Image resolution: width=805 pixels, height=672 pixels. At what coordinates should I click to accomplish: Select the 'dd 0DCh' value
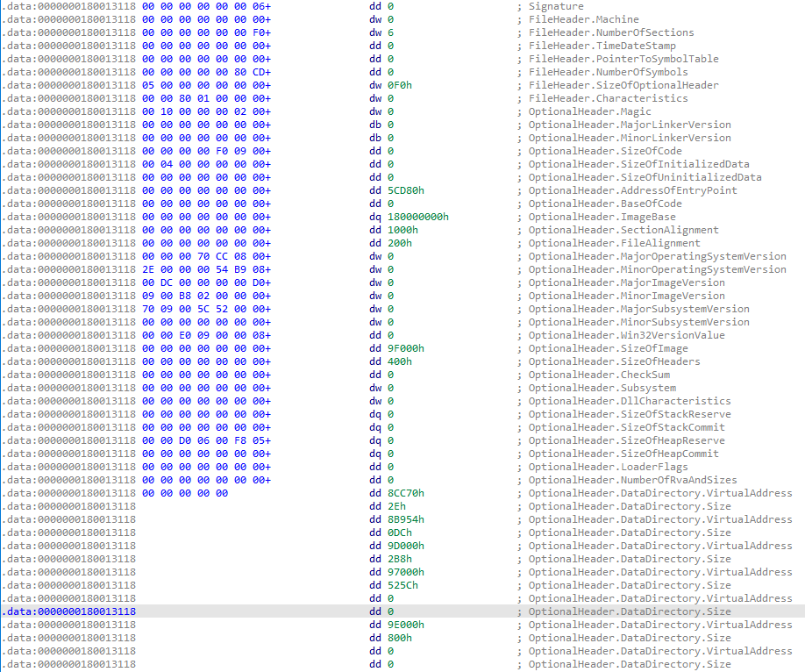point(391,533)
